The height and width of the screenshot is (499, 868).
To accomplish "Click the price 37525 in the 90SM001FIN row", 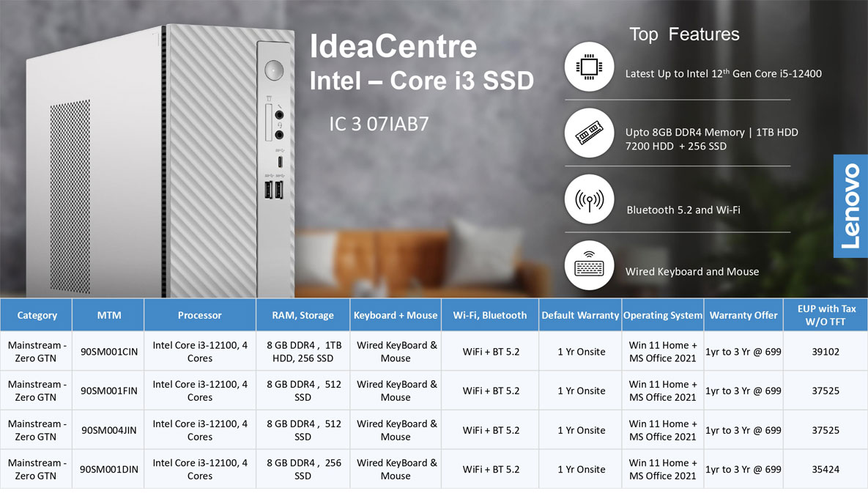I will [826, 391].
